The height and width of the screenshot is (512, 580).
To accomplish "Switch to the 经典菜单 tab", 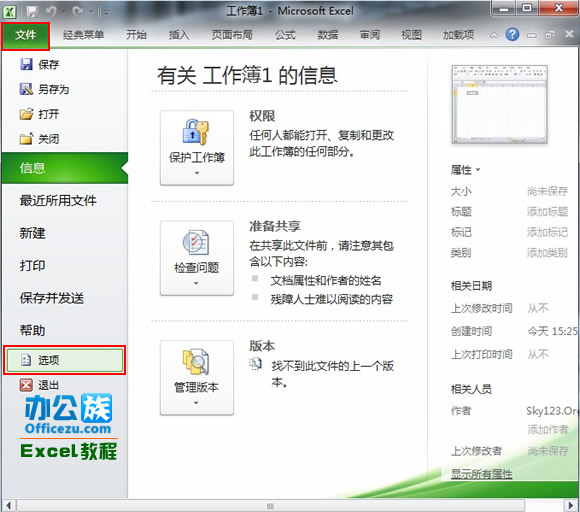I will pos(84,35).
